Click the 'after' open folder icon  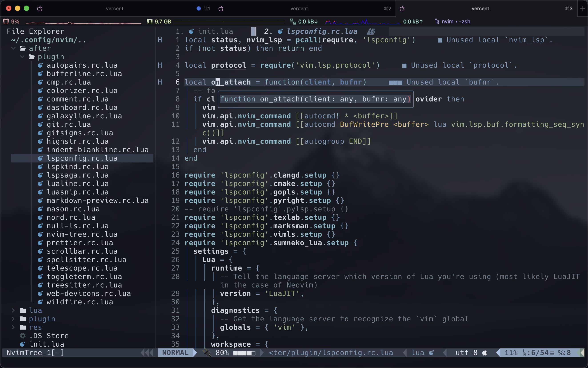pos(23,48)
